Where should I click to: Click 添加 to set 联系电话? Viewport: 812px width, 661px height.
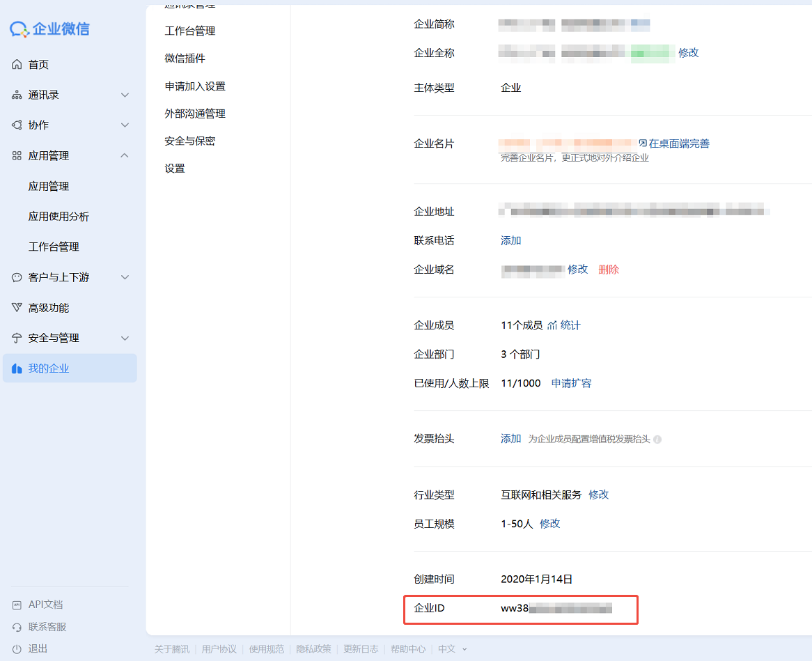point(510,240)
